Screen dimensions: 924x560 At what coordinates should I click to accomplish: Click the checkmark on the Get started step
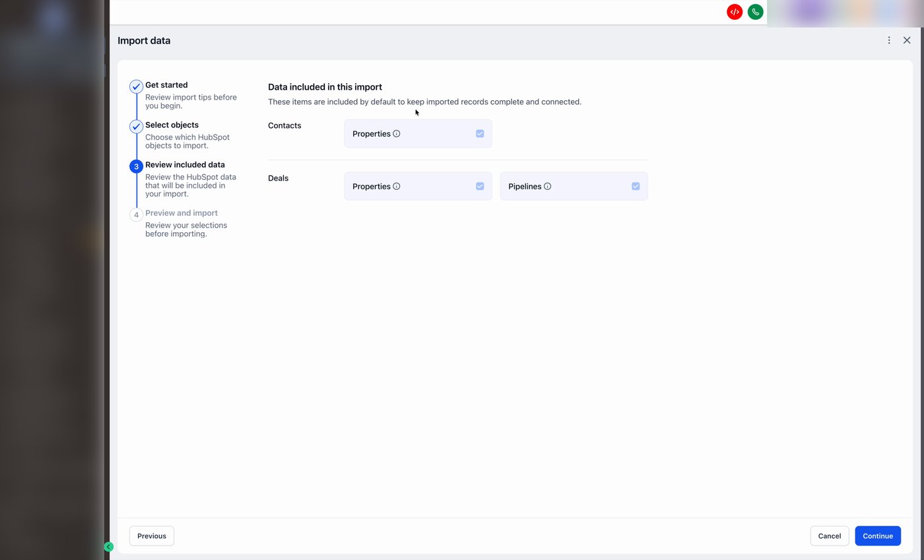[136, 86]
